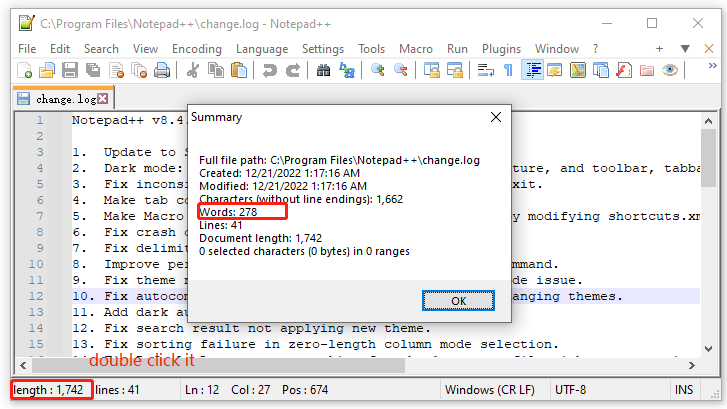
Task: Open the question mark help menu
Action: (595, 49)
